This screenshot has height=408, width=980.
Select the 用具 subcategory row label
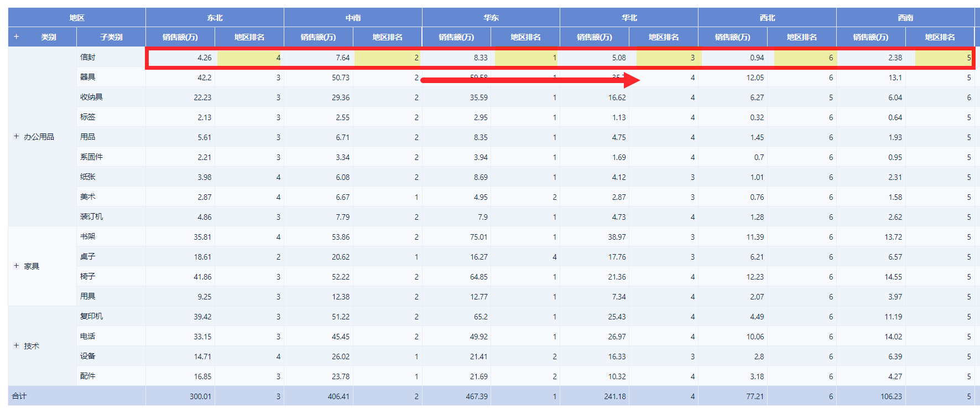pyautogui.click(x=88, y=296)
